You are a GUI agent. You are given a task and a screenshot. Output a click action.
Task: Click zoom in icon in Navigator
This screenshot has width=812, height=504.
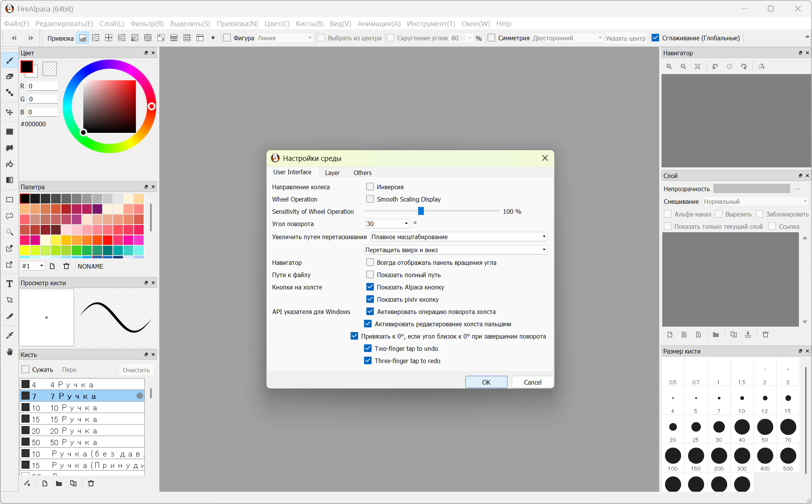(x=669, y=66)
